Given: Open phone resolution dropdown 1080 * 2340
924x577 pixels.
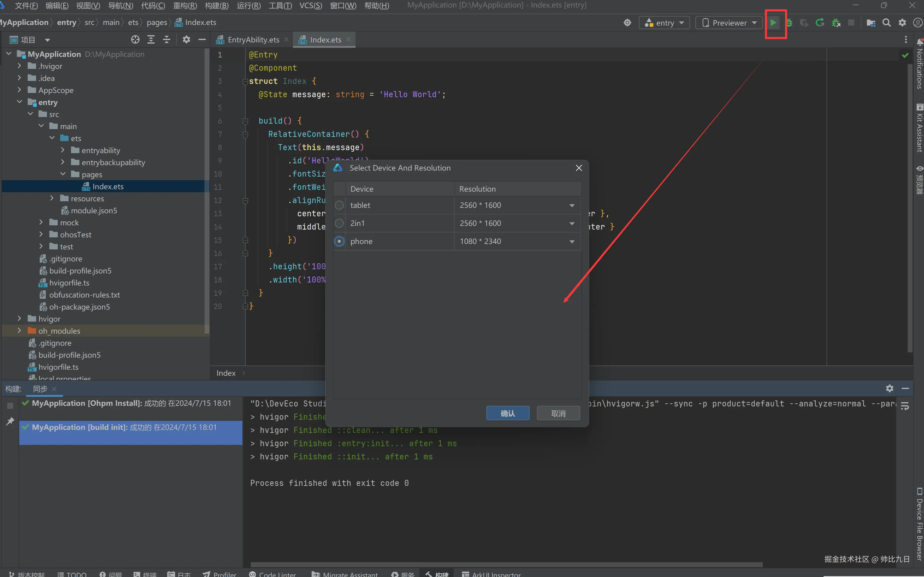Looking at the screenshot, I should pyautogui.click(x=571, y=242).
